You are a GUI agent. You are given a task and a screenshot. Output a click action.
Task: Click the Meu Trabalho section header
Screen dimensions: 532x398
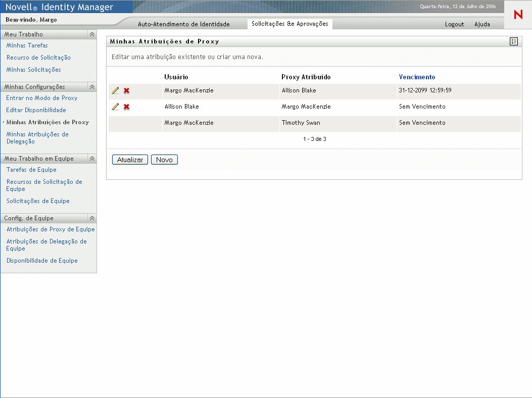(x=49, y=34)
